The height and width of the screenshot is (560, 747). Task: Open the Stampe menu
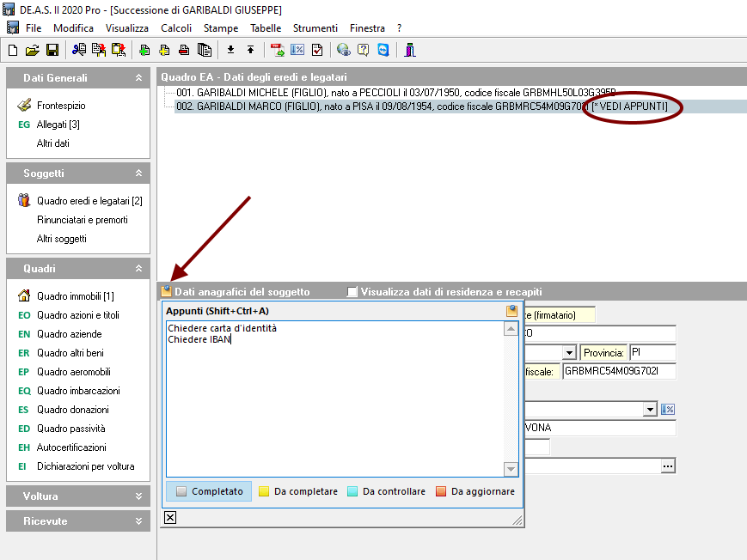(x=221, y=28)
